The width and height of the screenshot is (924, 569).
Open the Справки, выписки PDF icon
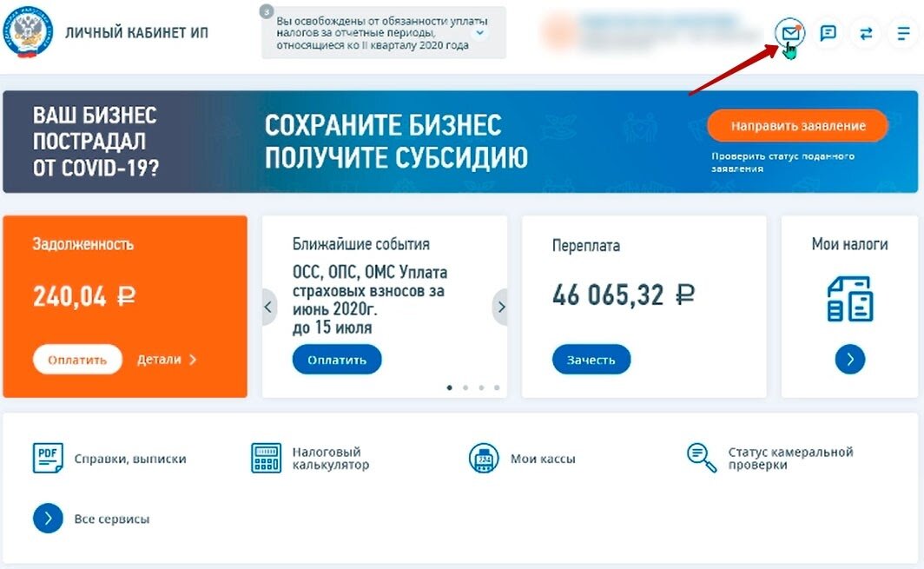tap(48, 458)
